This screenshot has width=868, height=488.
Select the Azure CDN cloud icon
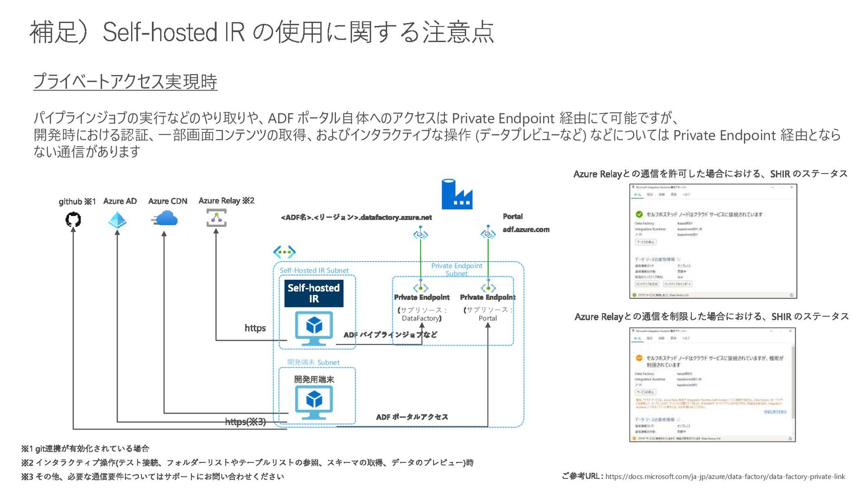[x=165, y=219]
